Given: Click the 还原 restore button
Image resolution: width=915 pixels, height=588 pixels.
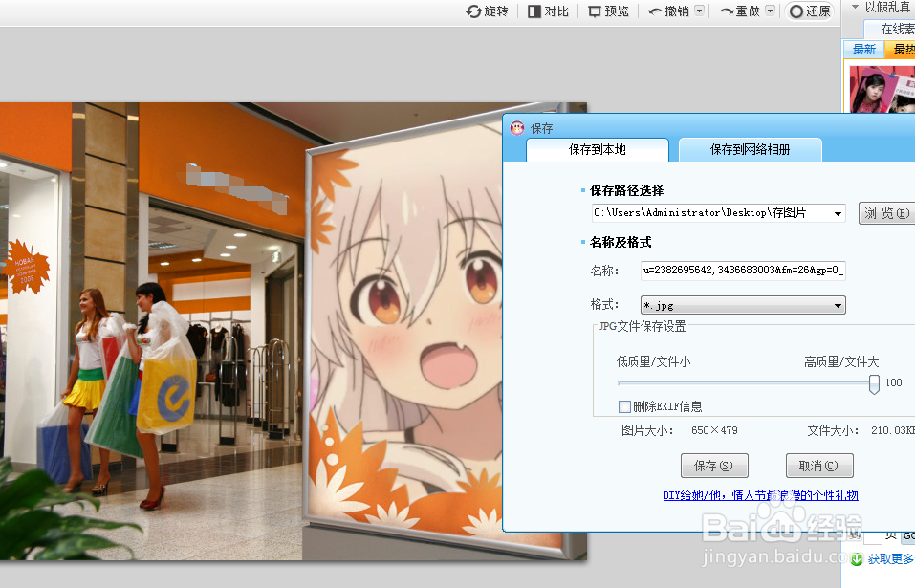Looking at the screenshot, I should tap(810, 11).
